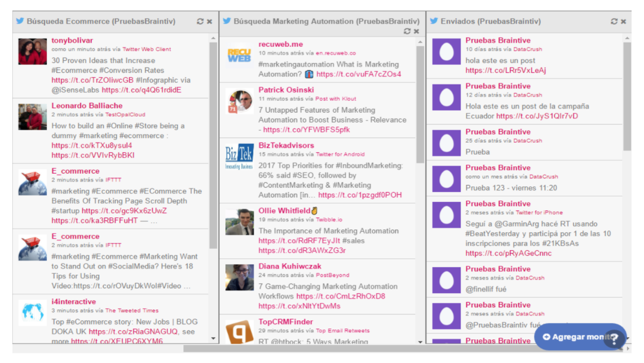
Task: Open tonybolivar username link
Action: 72,41
